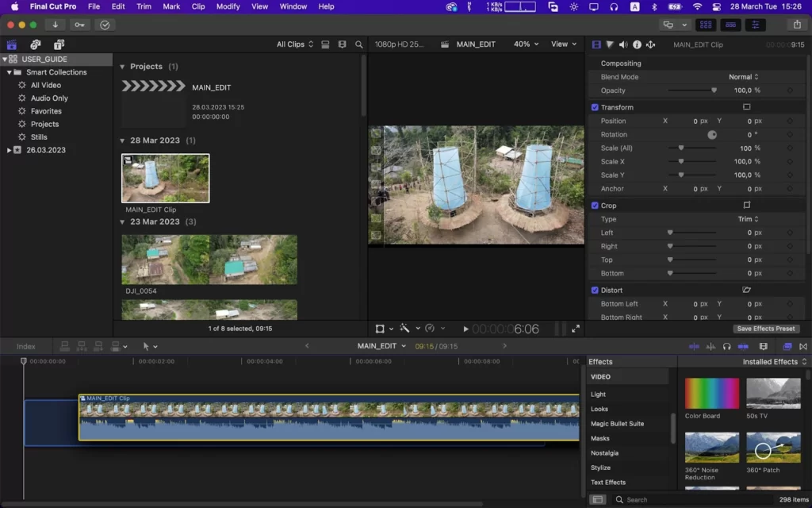
Task: Uncheck the Transform checkbox
Action: click(x=595, y=107)
